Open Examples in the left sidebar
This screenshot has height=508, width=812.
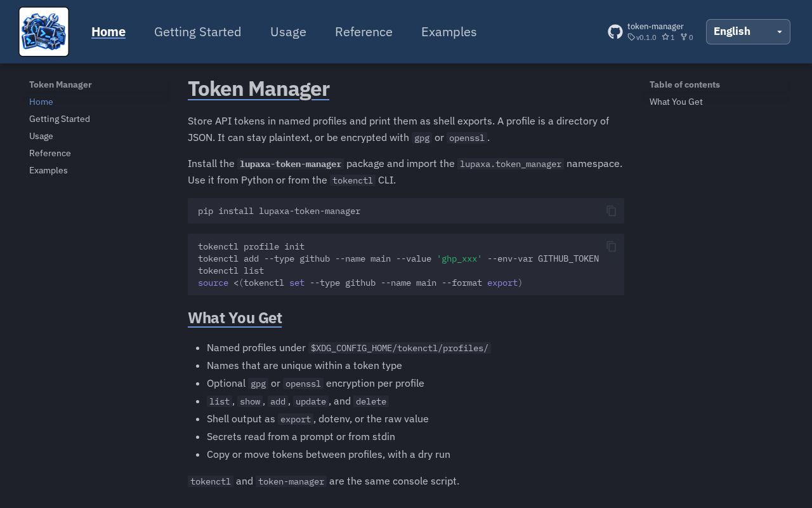click(x=48, y=170)
